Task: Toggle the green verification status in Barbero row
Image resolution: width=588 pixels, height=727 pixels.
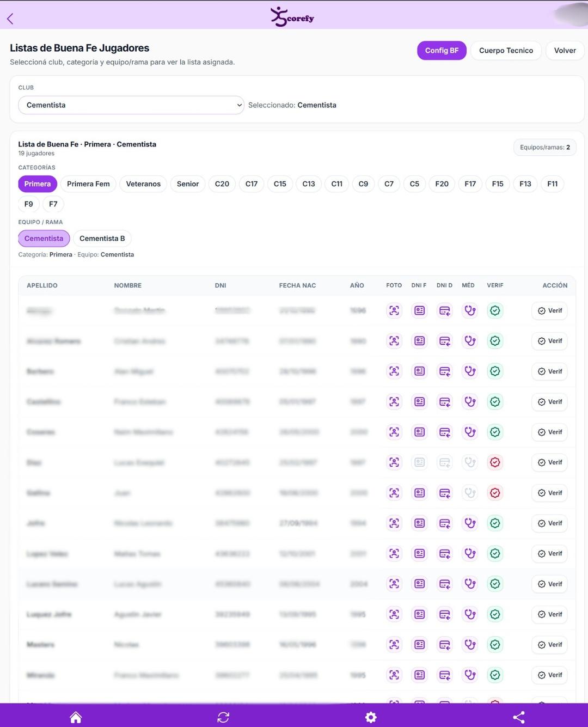Action: point(495,371)
